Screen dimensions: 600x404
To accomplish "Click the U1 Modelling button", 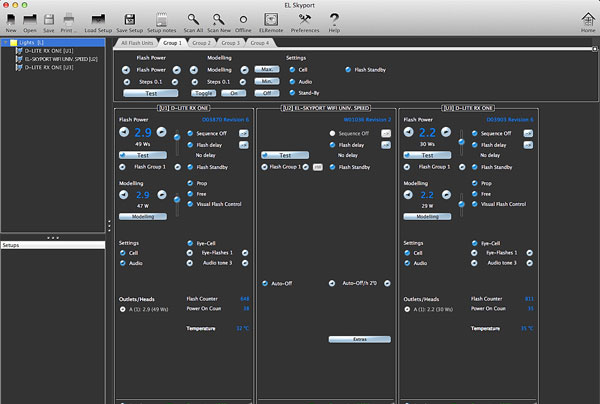I will tap(143, 217).
